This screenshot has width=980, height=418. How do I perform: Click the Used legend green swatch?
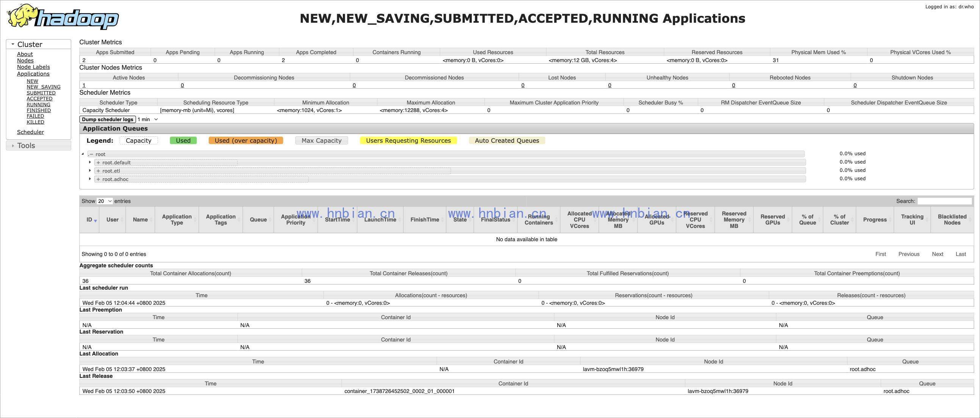(x=183, y=140)
